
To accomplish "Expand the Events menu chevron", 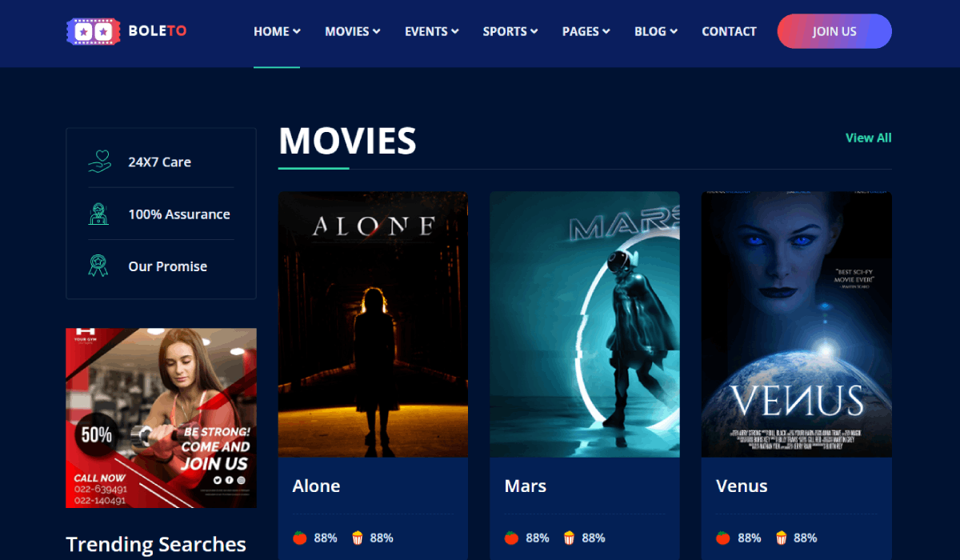I will click(455, 32).
